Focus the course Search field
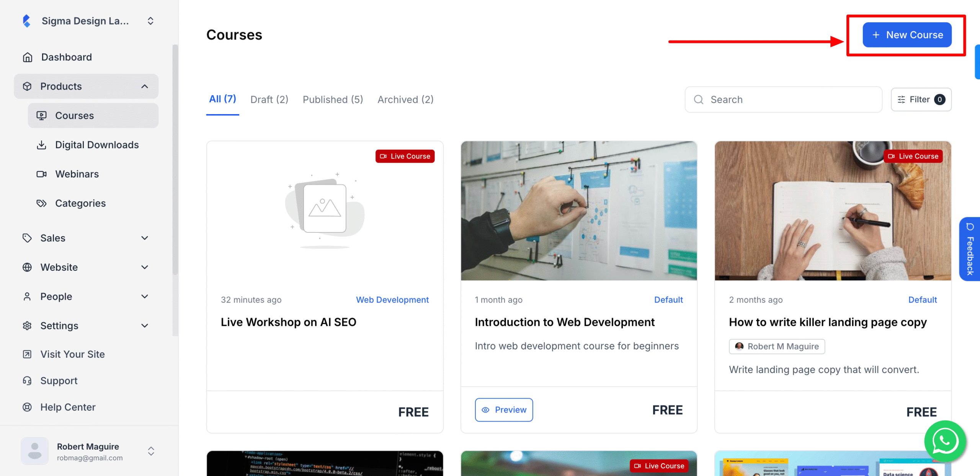Viewport: 980px width, 476px height. tap(783, 100)
